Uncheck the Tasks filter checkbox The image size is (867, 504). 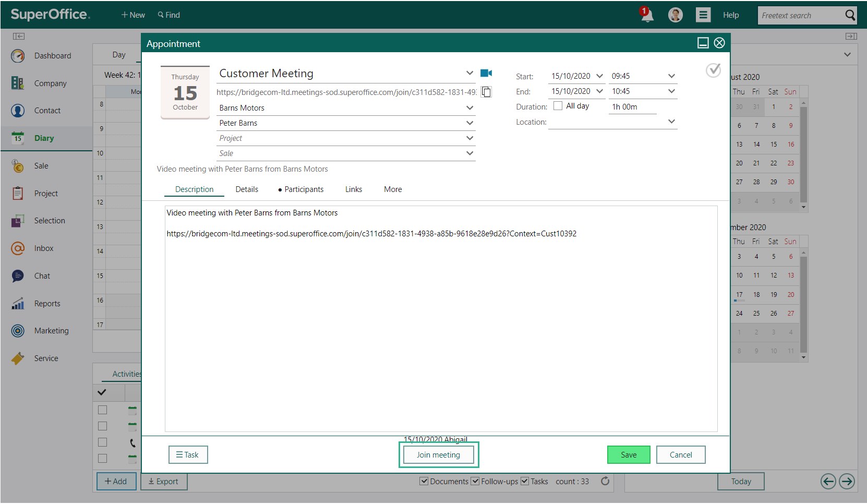coord(525,481)
